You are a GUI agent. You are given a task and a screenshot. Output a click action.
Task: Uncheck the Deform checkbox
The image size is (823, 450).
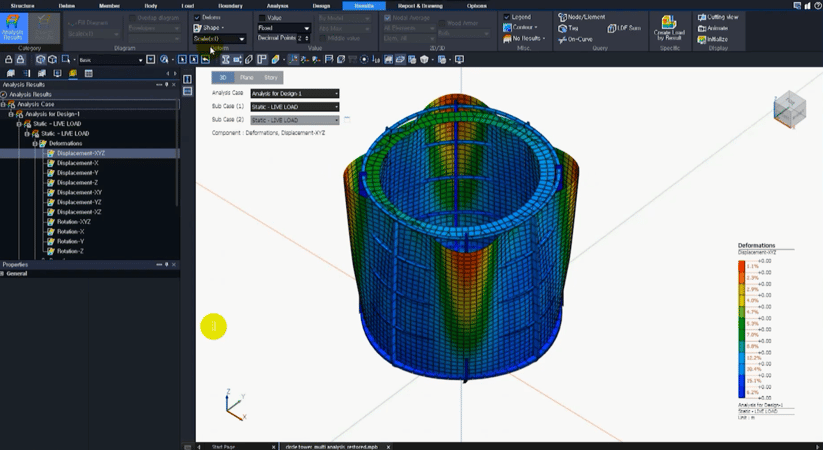pos(197,17)
